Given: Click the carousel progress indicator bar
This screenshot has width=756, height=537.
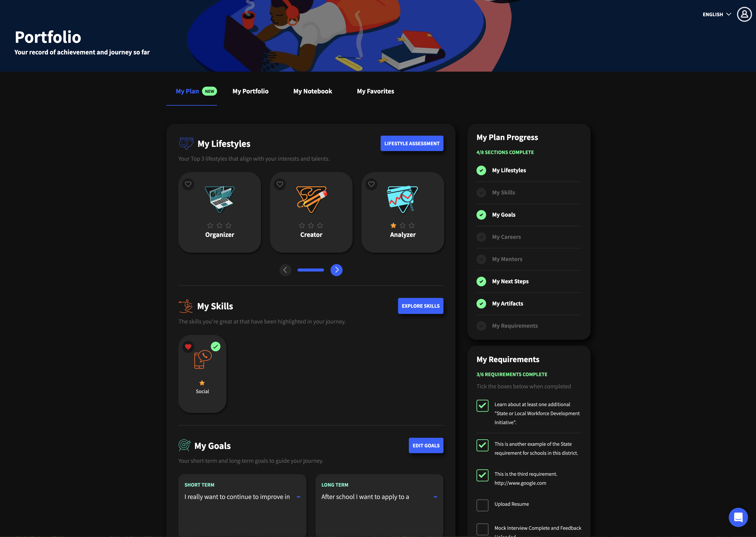Looking at the screenshot, I should pos(311,270).
